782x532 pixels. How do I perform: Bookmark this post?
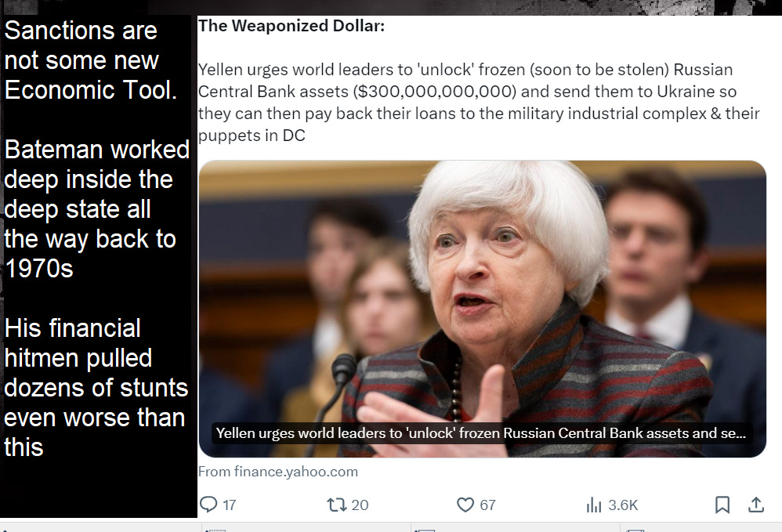point(722,505)
